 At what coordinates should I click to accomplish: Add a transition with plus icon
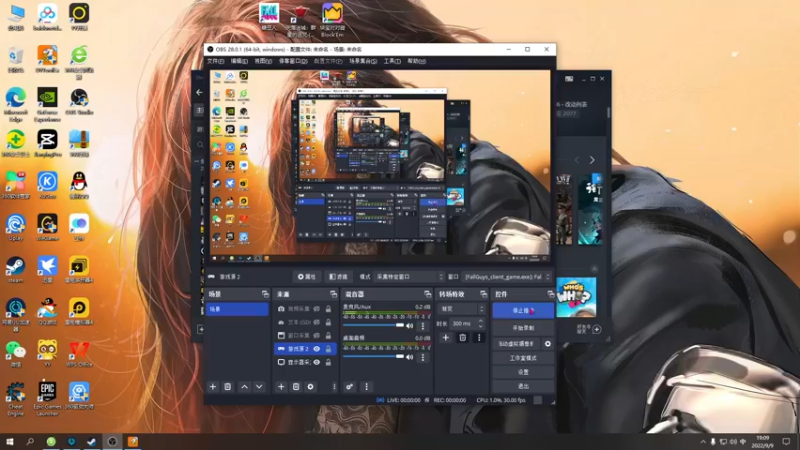[x=445, y=337]
